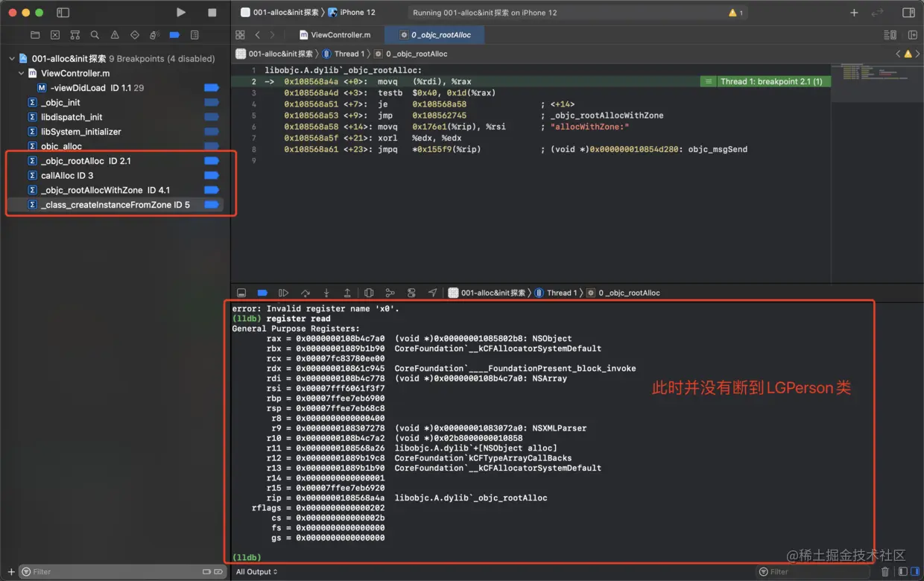This screenshot has height=581, width=924.
Task: Open Thread 1 in editor jump bar
Action: pyautogui.click(x=344, y=54)
